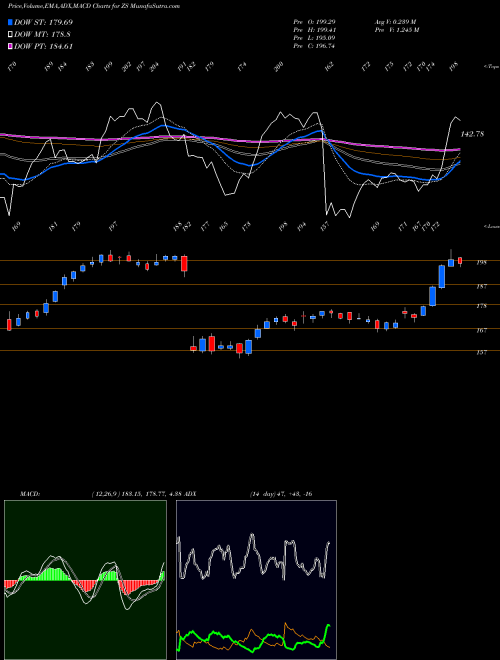Screen dimensions: 500x660
Task: Click the 167 price axis label
Action: pyautogui.click(x=481, y=330)
